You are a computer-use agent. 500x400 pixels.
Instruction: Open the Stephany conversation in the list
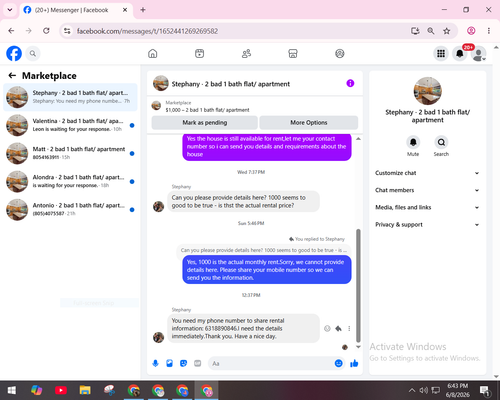click(70, 97)
